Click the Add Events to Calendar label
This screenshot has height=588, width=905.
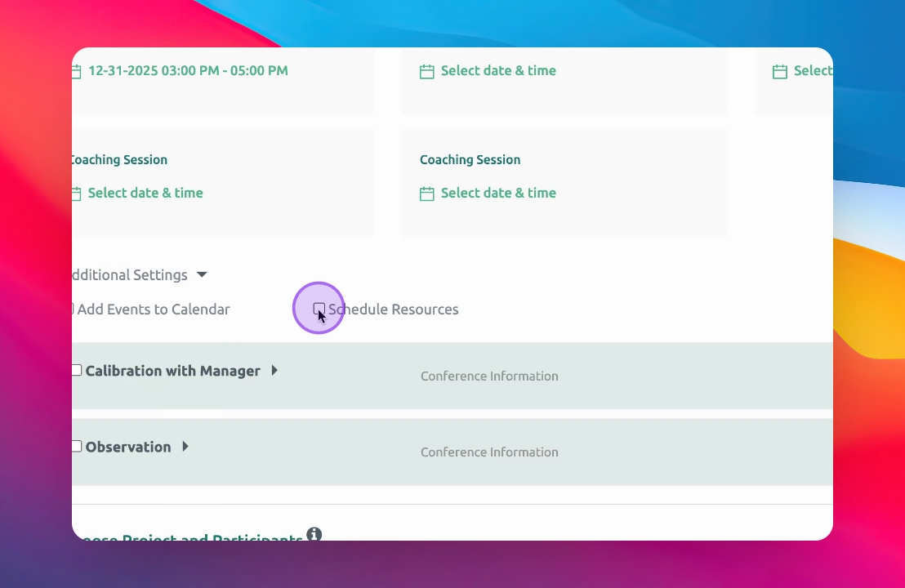(x=154, y=310)
